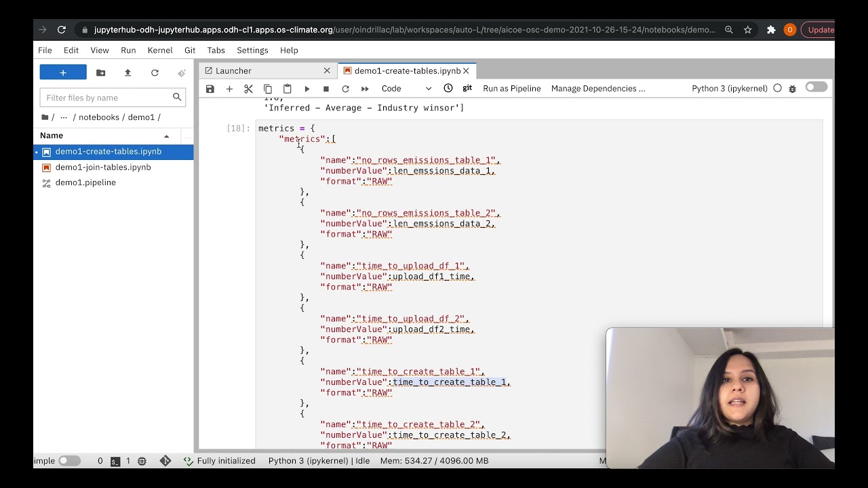Click the kernel status circle indicator
868x488 pixels.
[777, 88]
